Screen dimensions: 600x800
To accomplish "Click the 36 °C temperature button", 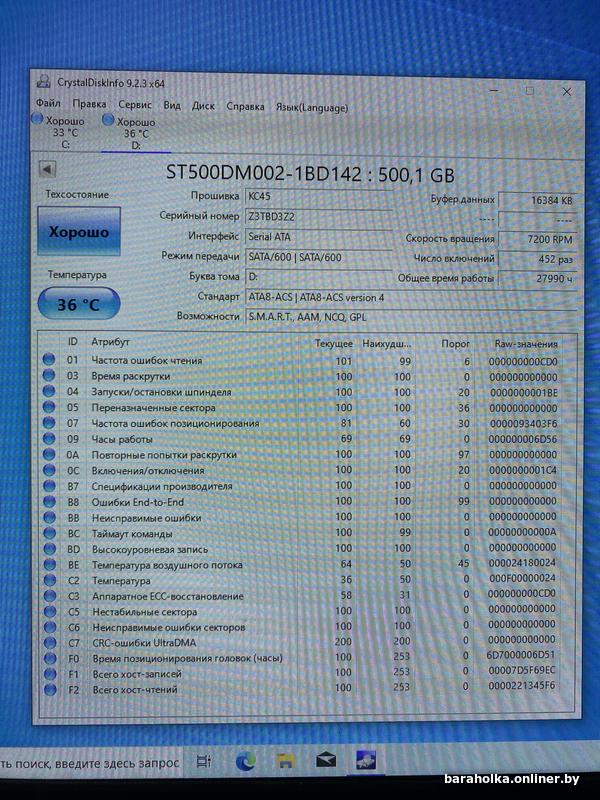I will (79, 304).
